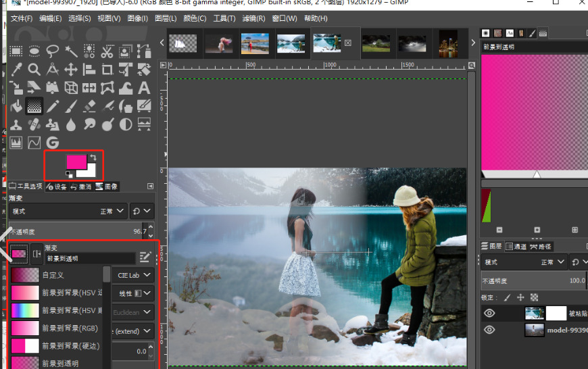Open the tool options 模式 dropdown

coord(114,212)
